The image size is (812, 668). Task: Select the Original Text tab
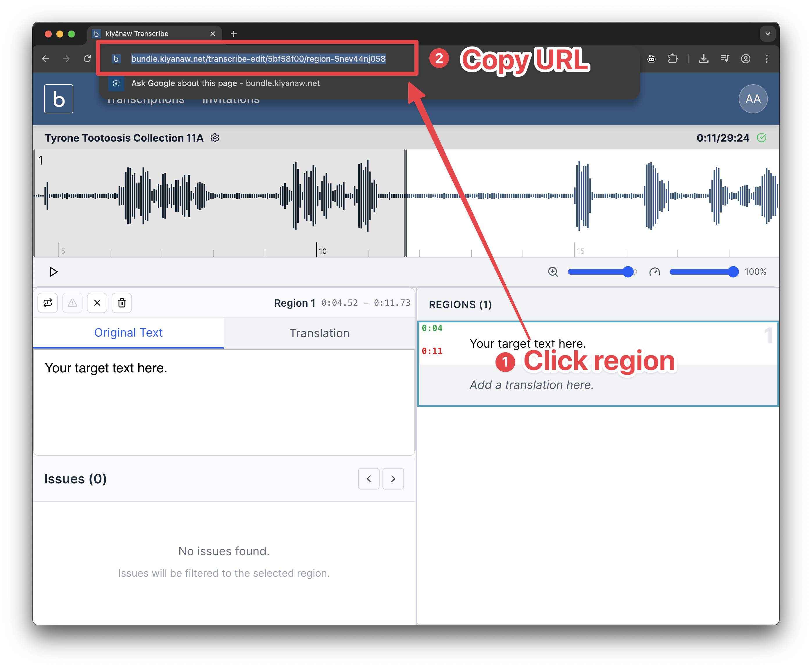128,333
